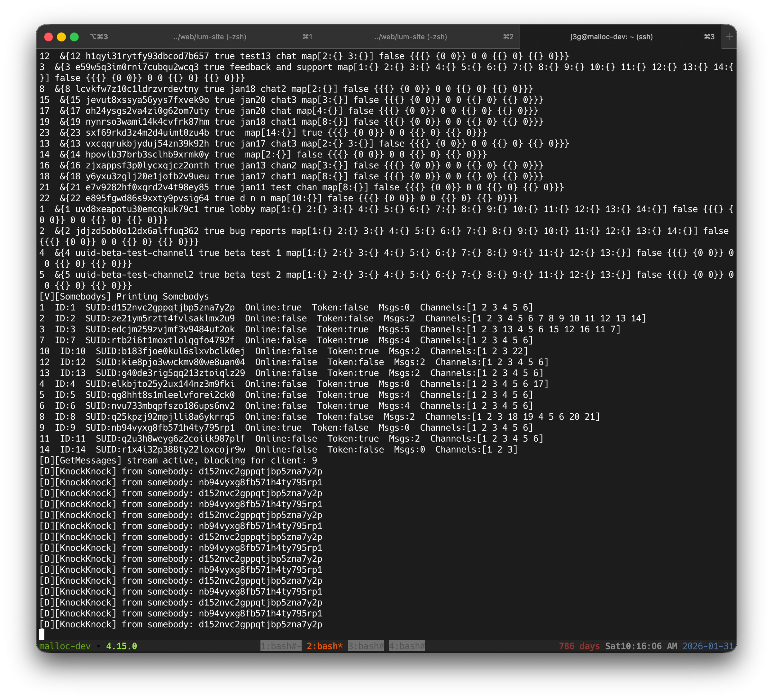Switch to tmux window 4:bash

point(407,646)
